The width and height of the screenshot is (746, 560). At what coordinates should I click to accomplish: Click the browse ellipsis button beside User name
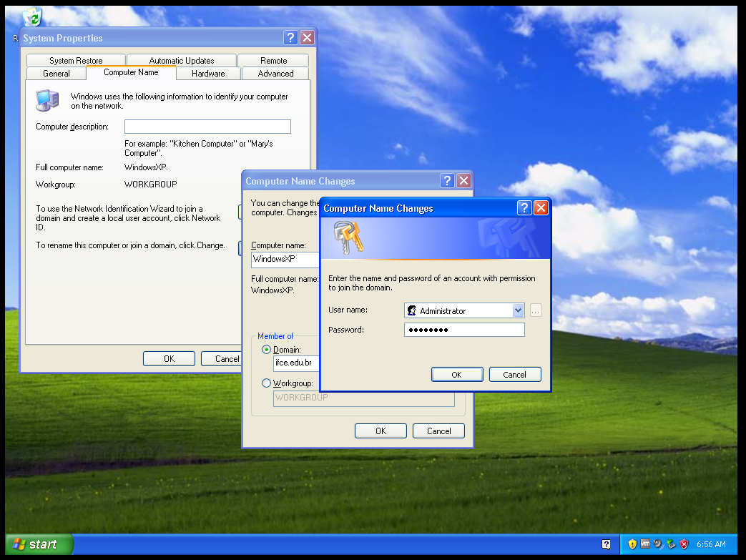[x=536, y=310]
